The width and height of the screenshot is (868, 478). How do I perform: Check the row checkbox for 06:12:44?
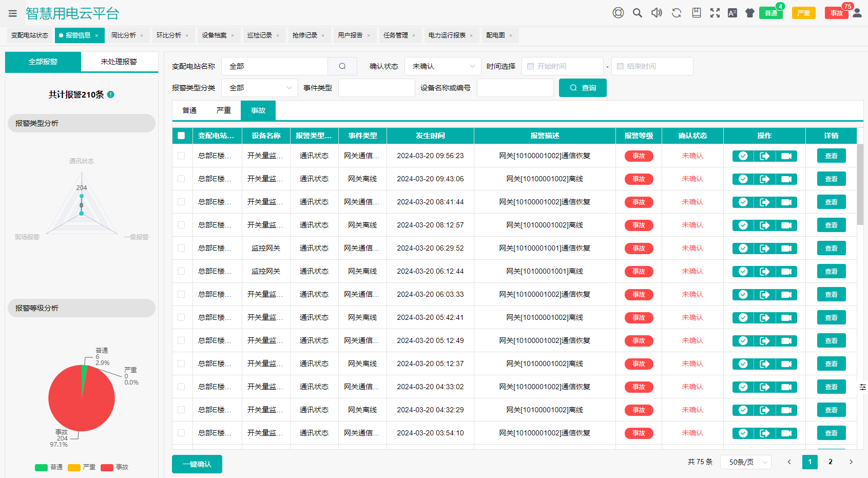pos(181,271)
